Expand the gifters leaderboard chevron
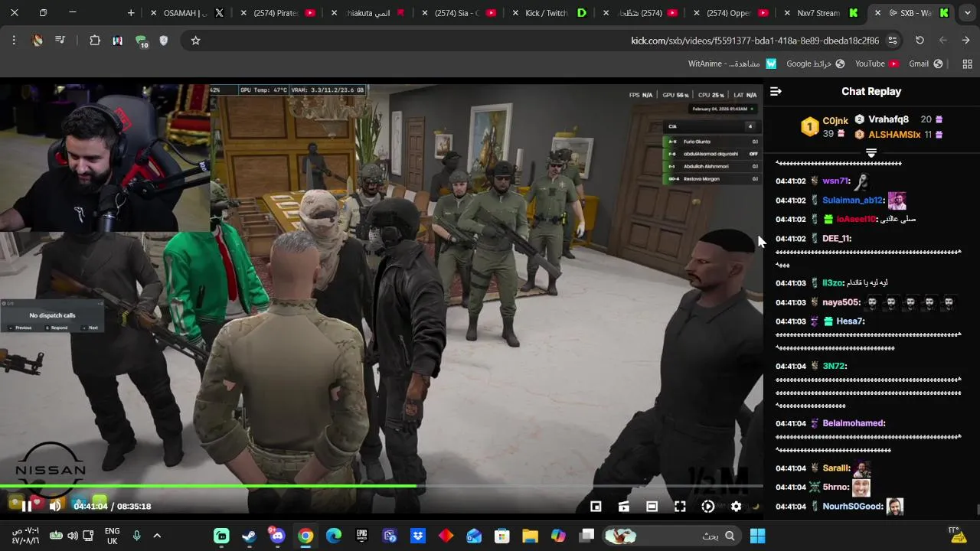This screenshot has height=551, width=980. tap(871, 153)
